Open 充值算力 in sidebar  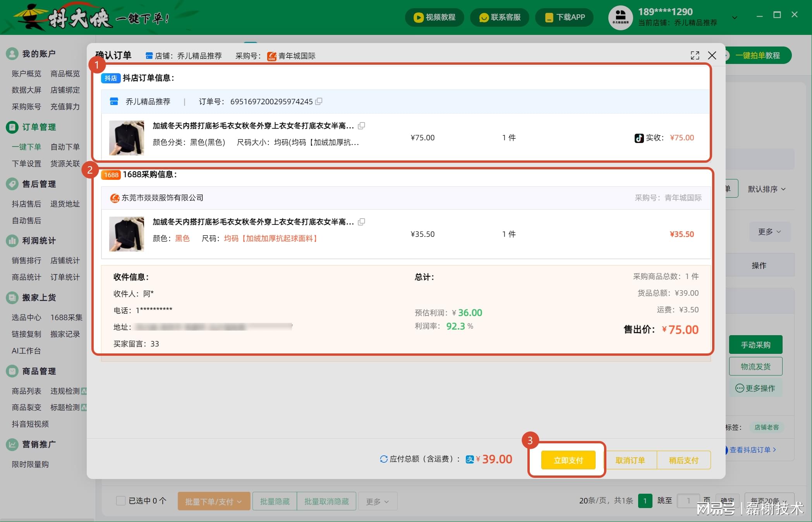point(65,107)
